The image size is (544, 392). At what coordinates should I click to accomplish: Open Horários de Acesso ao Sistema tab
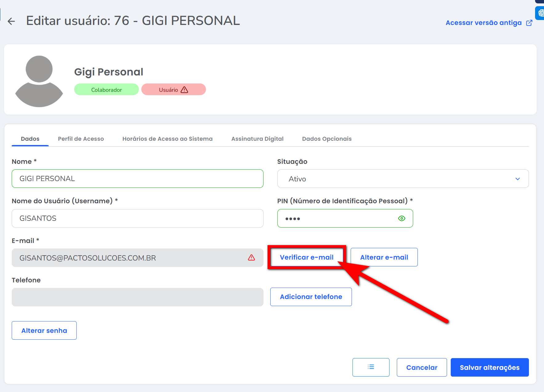[167, 139]
